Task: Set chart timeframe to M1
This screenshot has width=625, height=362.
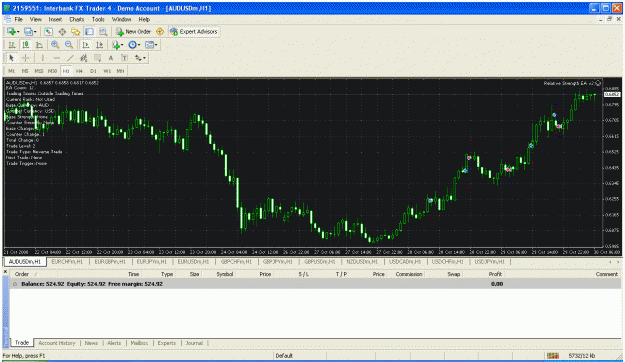Action: coord(11,71)
